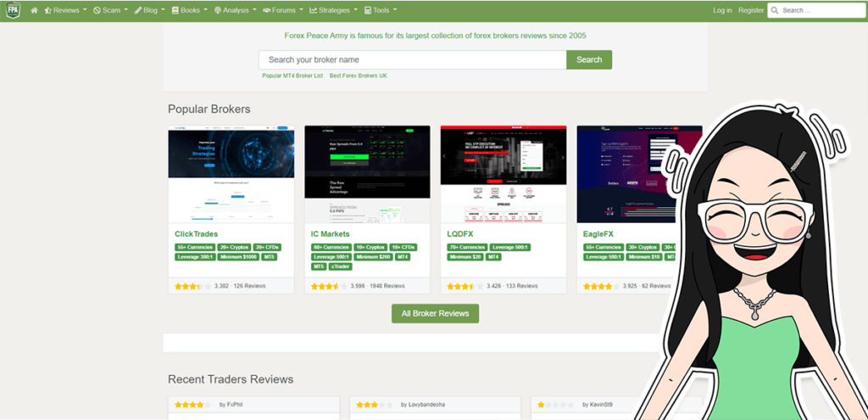Click IC Markets 1948 Reviews text

tap(387, 287)
